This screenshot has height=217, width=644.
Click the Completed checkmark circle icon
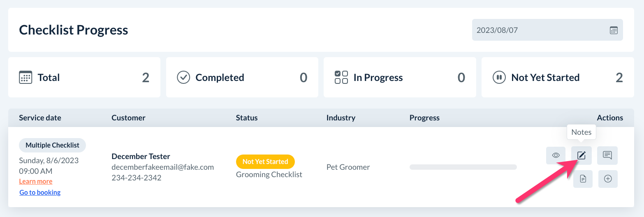click(183, 78)
